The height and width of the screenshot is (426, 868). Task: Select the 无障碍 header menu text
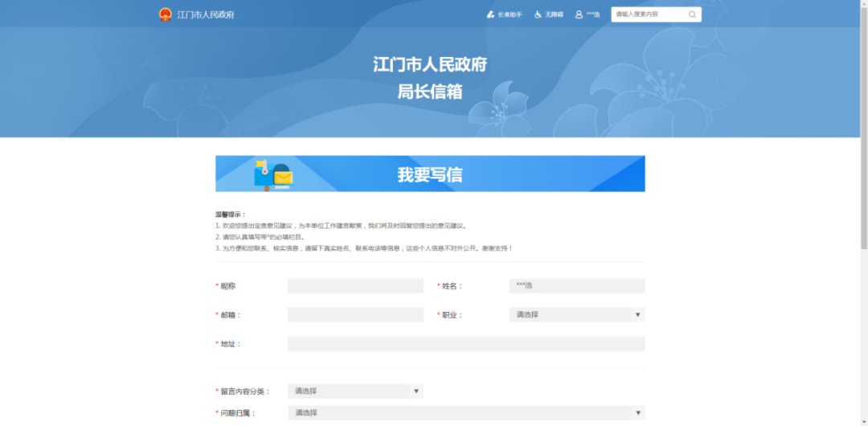555,14
